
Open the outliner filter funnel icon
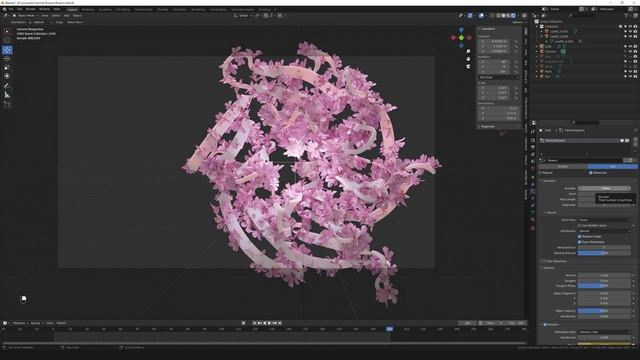[626, 16]
